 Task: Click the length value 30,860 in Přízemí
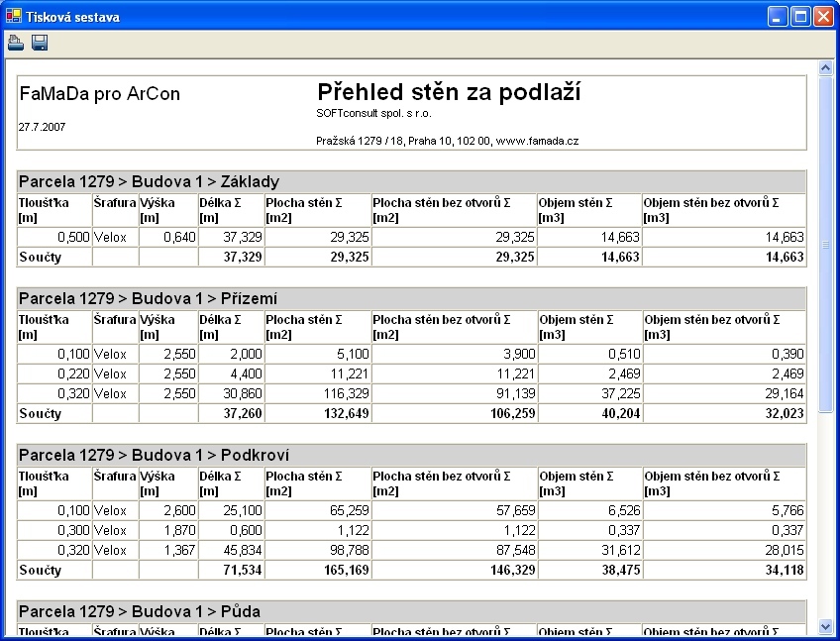click(243, 393)
